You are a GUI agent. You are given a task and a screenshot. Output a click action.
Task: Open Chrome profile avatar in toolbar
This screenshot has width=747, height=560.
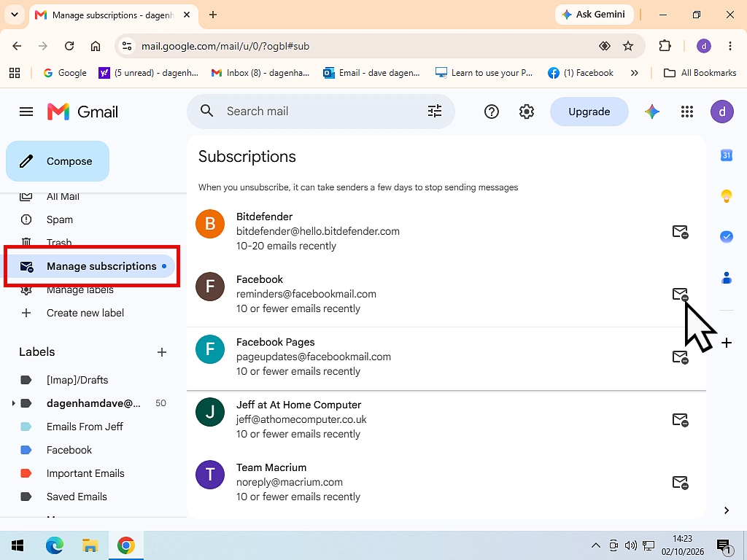[x=704, y=46]
